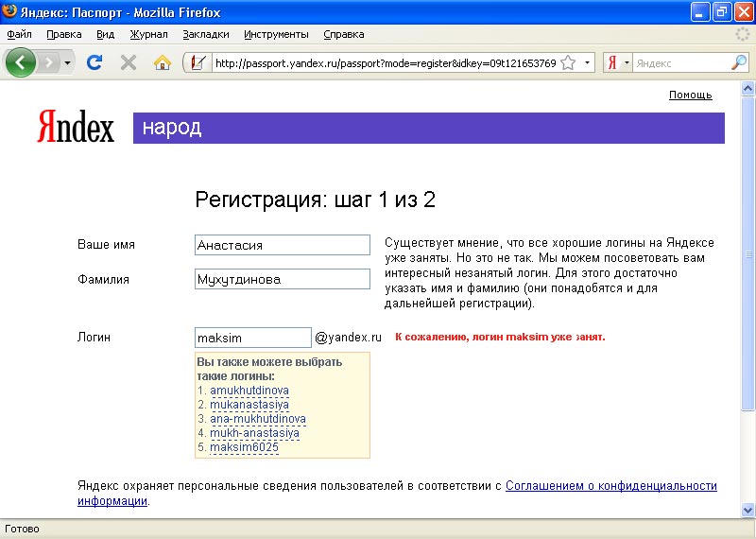The height and width of the screenshot is (539, 756).
Task: Click the Forward navigation arrow
Action: (x=49, y=62)
